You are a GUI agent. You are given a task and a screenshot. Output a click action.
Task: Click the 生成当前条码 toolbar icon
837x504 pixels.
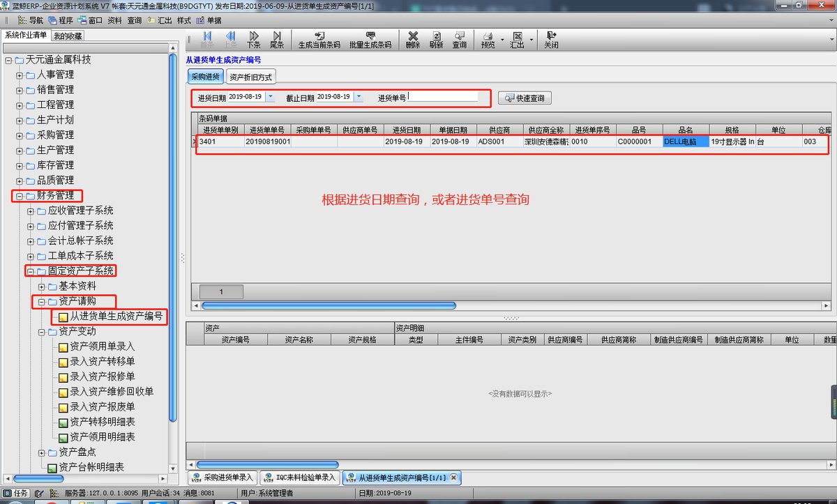click(319, 40)
